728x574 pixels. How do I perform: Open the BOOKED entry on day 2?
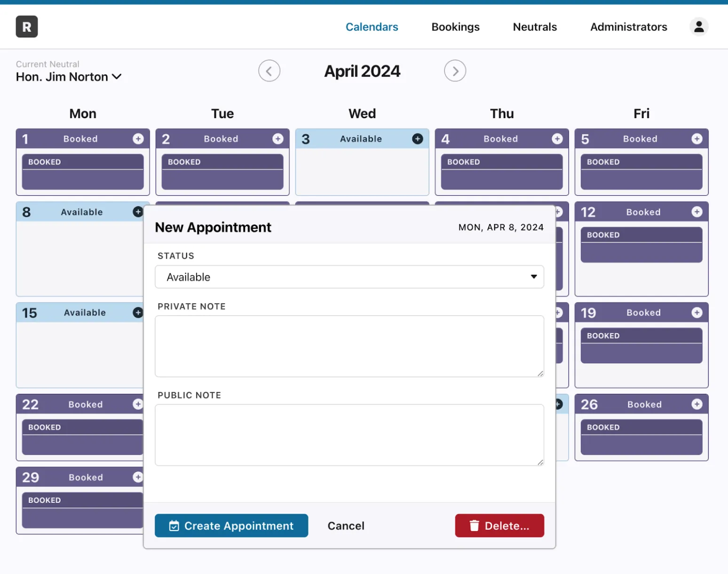click(x=222, y=172)
